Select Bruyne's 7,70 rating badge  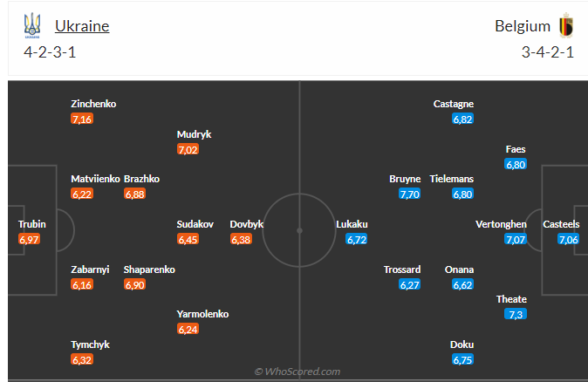pyautogui.click(x=409, y=194)
